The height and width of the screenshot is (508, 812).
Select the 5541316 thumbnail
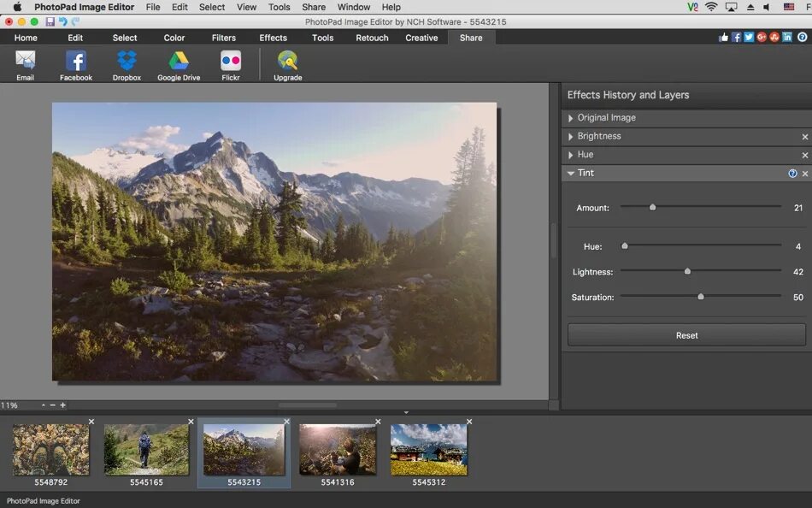point(338,447)
